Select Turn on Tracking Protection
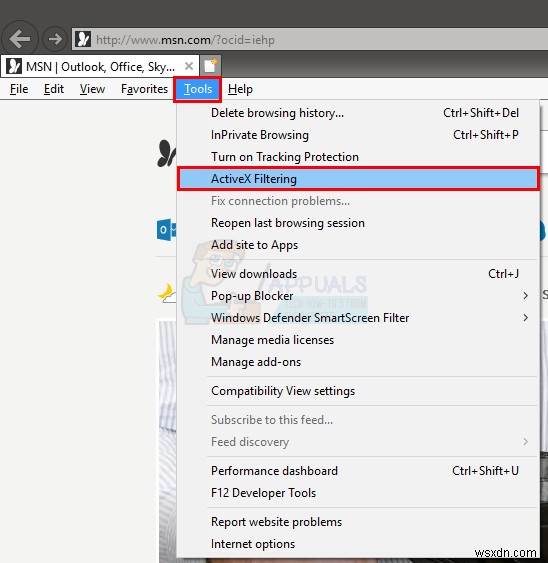 coord(358,157)
